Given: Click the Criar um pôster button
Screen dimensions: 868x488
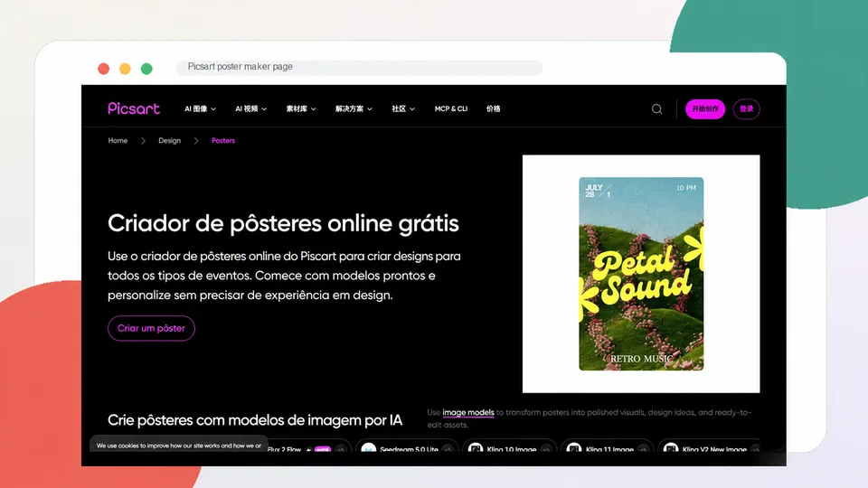Looking at the screenshot, I should (151, 328).
